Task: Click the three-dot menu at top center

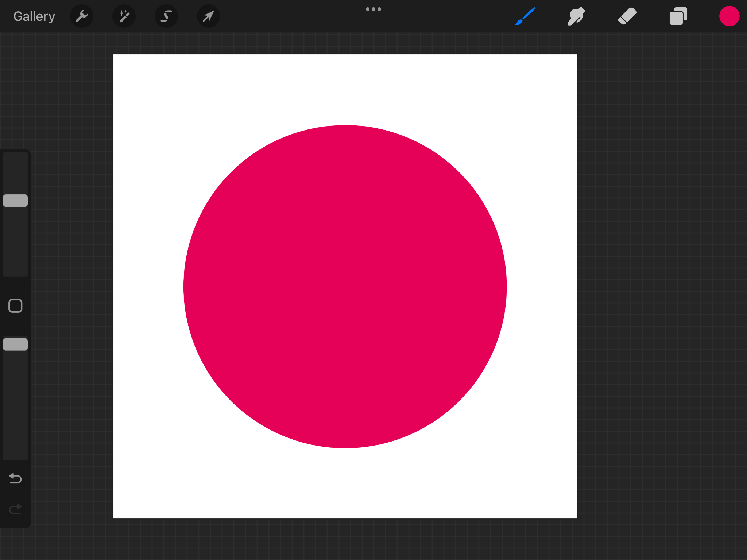Action: tap(373, 9)
